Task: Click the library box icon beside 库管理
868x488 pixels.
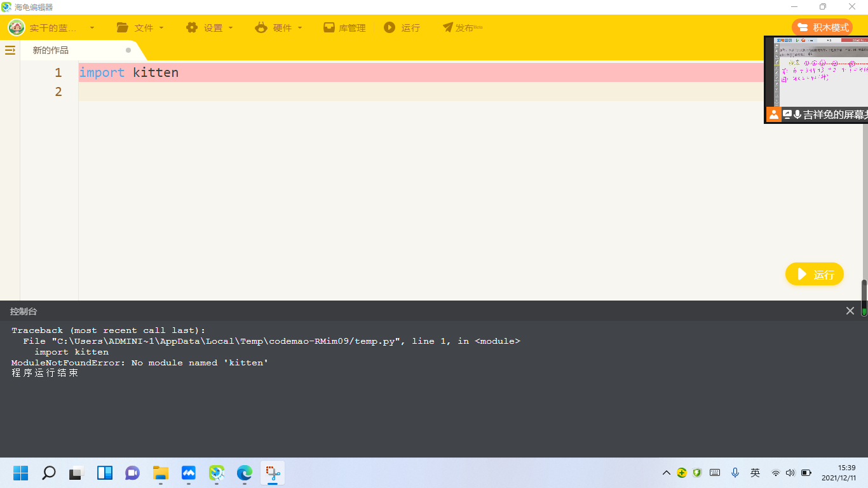Action: [329, 28]
